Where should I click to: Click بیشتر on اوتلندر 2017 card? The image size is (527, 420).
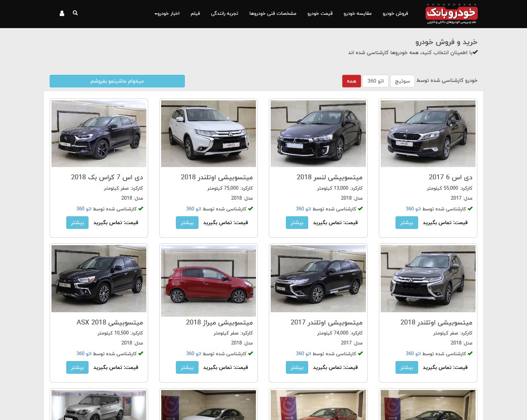(297, 367)
